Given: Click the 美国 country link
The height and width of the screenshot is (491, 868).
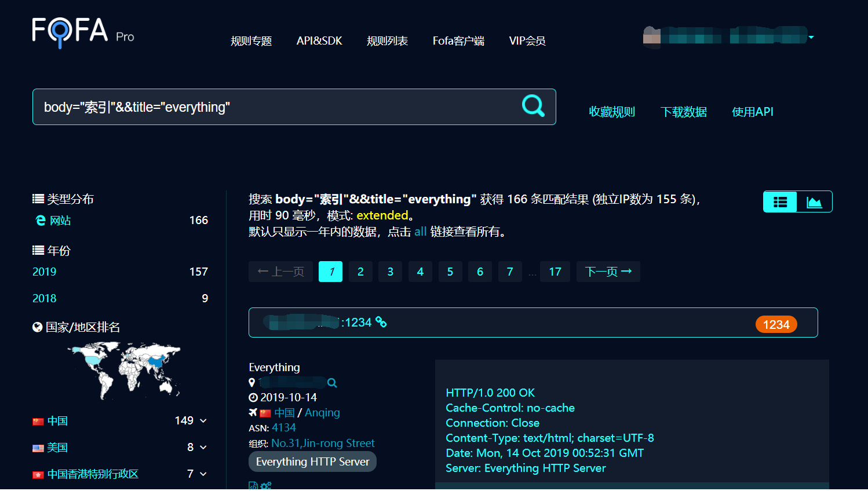Looking at the screenshot, I should click(57, 448).
